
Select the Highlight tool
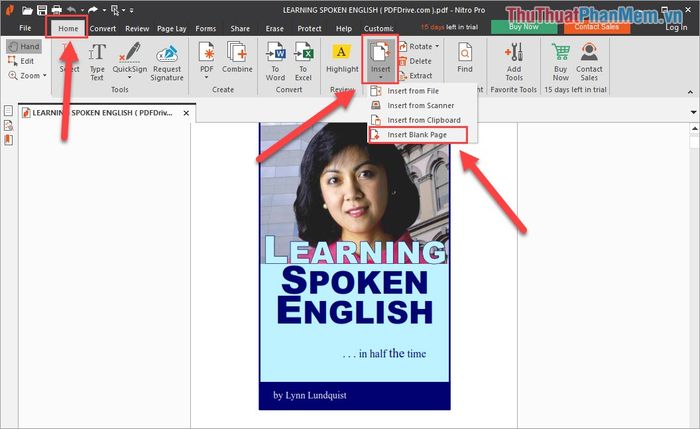[x=342, y=58]
